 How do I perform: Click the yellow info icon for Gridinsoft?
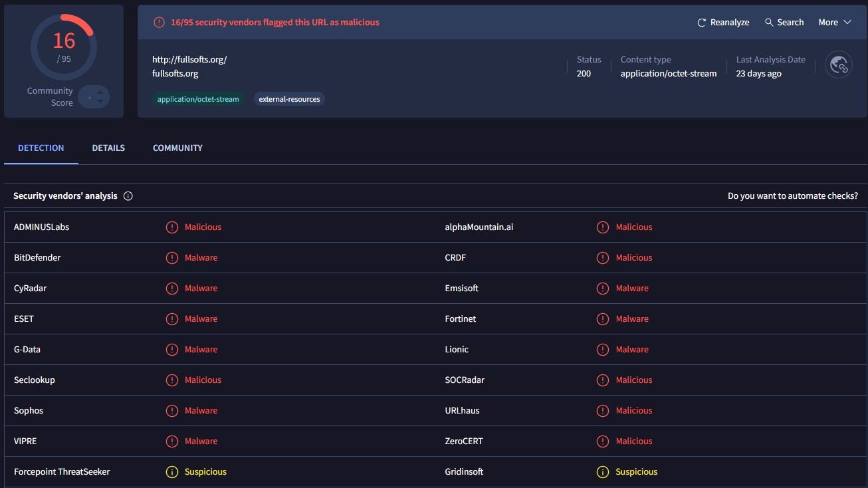[603, 472]
